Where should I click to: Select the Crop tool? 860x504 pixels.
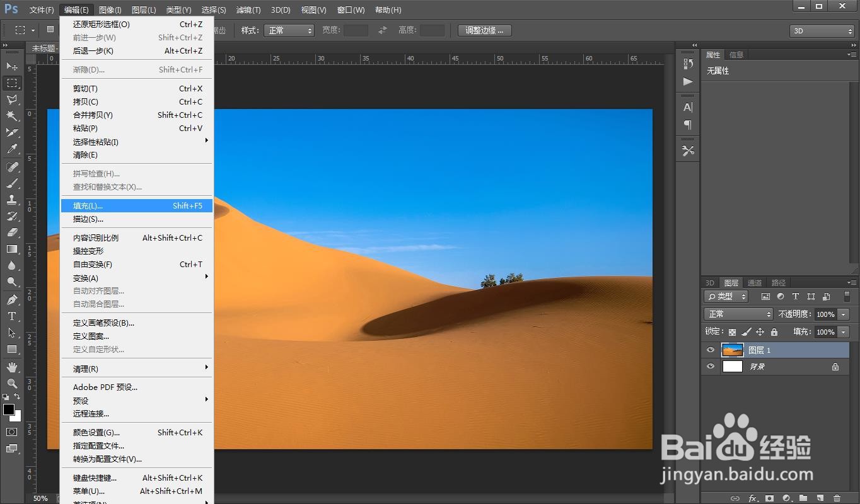pyautogui.click(x=11, y=133)
